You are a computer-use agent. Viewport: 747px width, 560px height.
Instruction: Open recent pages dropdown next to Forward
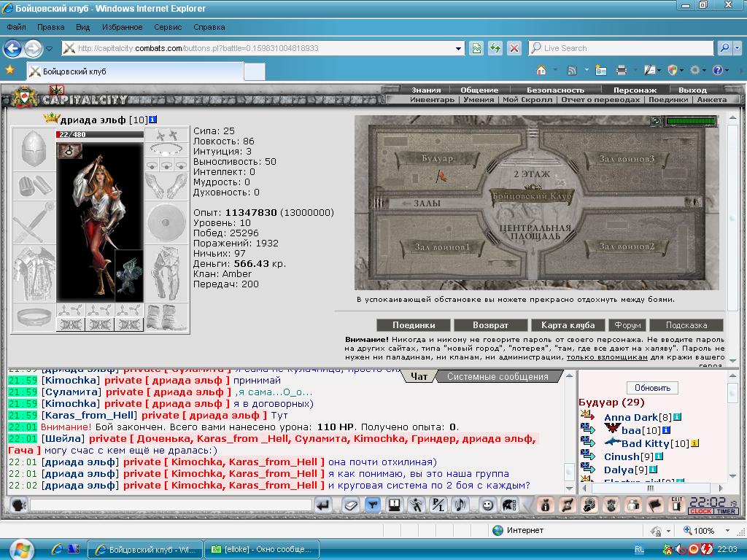(49, 49)
